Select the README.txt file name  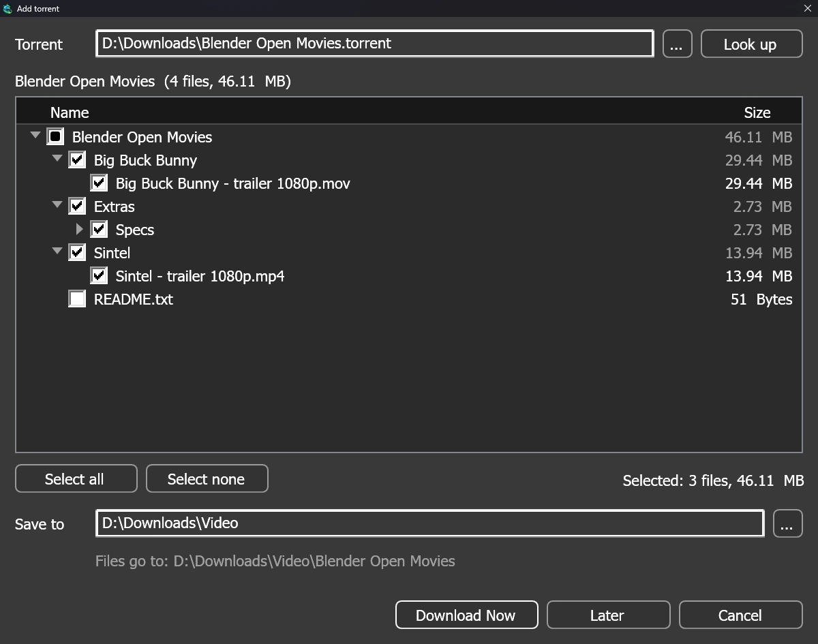click(133, 299)
